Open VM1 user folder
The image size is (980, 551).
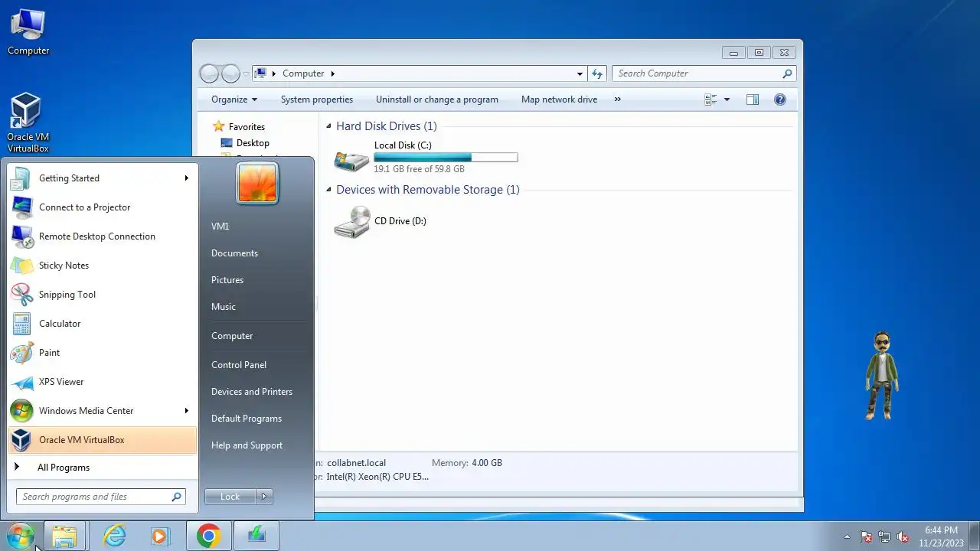220,227
